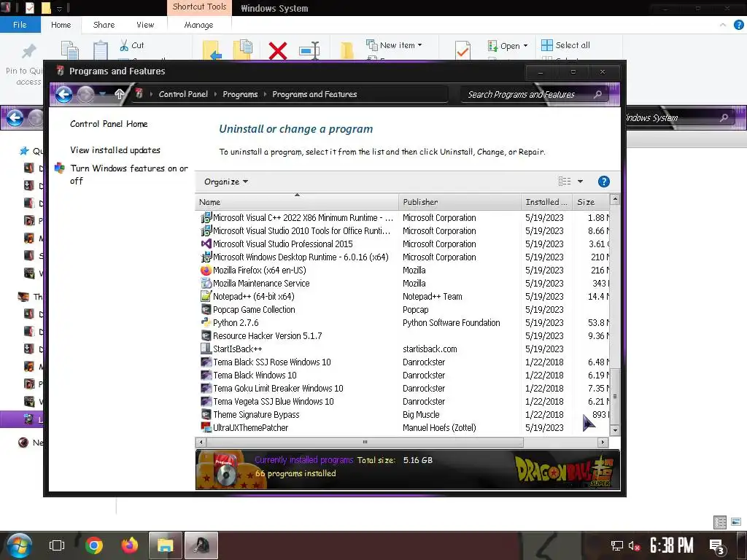Click Windows features shield icon
The height and width of the screenshot is (560, 747).
pyautogui.click(x=60, y=168)
